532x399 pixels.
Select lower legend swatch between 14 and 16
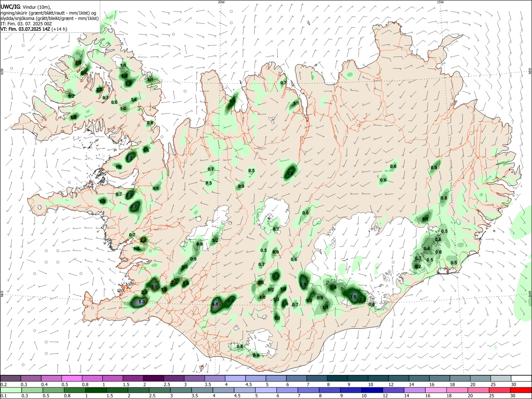coord(414,390)
